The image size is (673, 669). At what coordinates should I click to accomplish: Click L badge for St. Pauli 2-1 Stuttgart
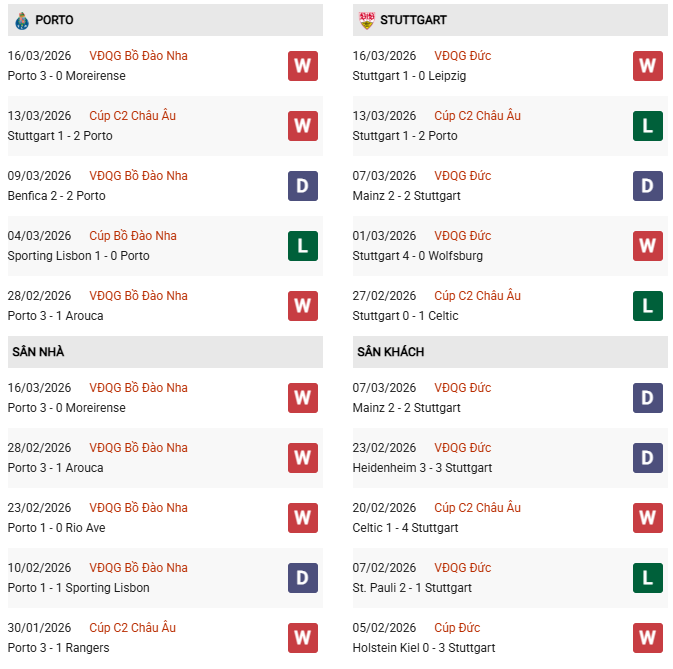tap(648, 578)
